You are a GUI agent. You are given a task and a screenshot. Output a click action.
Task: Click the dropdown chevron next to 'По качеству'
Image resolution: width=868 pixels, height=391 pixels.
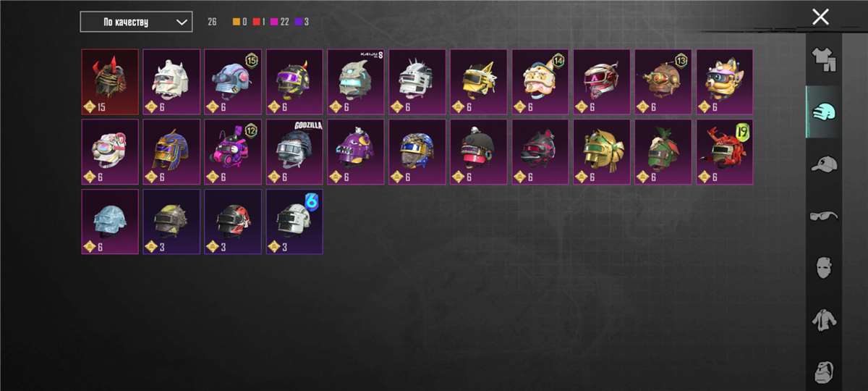click(182, 22)
